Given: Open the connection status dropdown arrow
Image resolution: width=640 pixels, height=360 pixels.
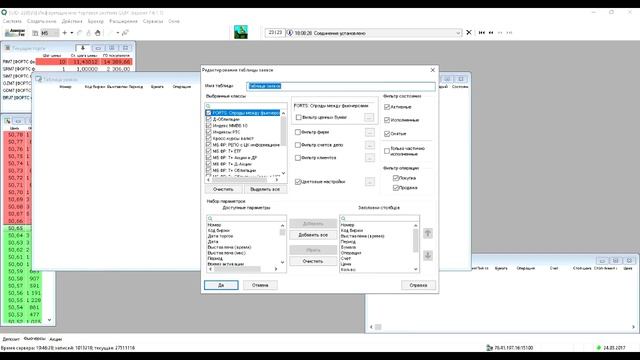Looking at the screenshot, I should pos(458,33).
